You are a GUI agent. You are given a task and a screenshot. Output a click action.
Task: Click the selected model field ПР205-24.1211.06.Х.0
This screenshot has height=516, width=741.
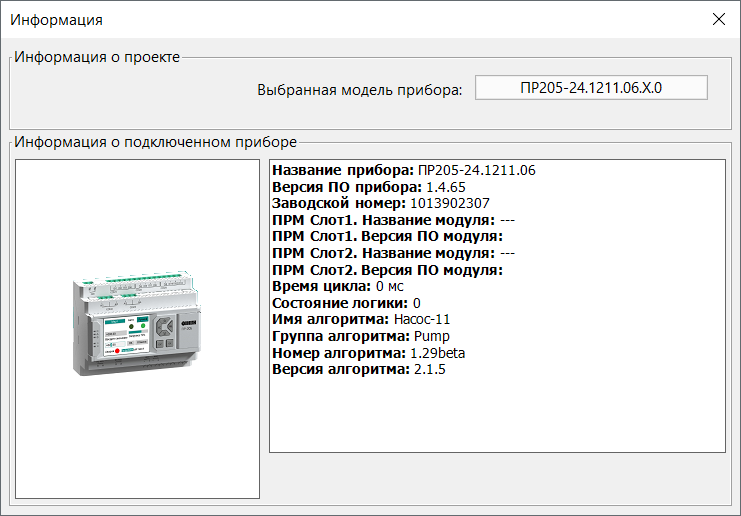[591, 88]
